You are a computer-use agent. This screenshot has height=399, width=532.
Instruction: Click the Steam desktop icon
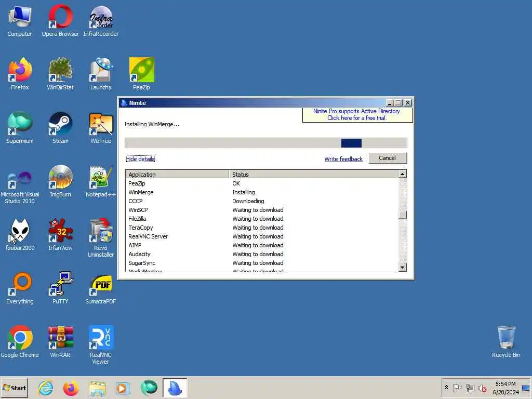[60, 128]
